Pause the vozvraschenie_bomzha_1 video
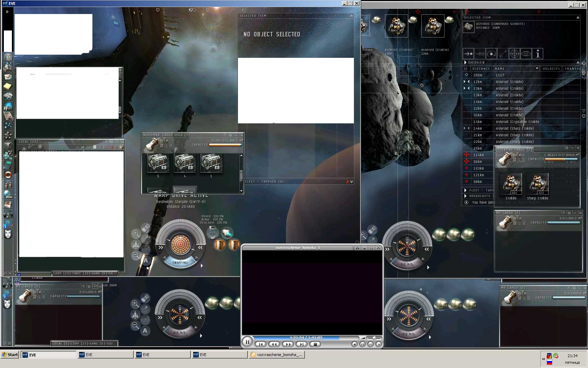Image resolution: width=588 pixels, height=368 pixels. (247, 341)
